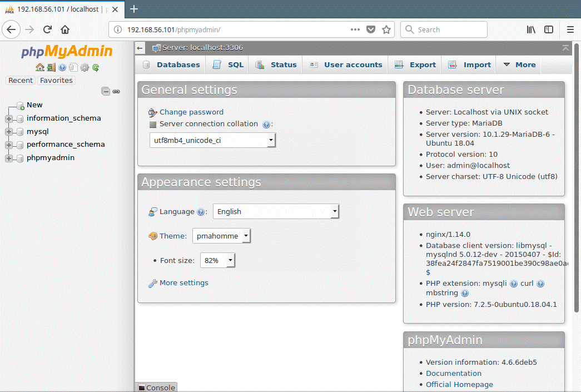Open the Theme dropdown showing pmahomme
The height and width of the screenshot is (392, 581).
222,236
